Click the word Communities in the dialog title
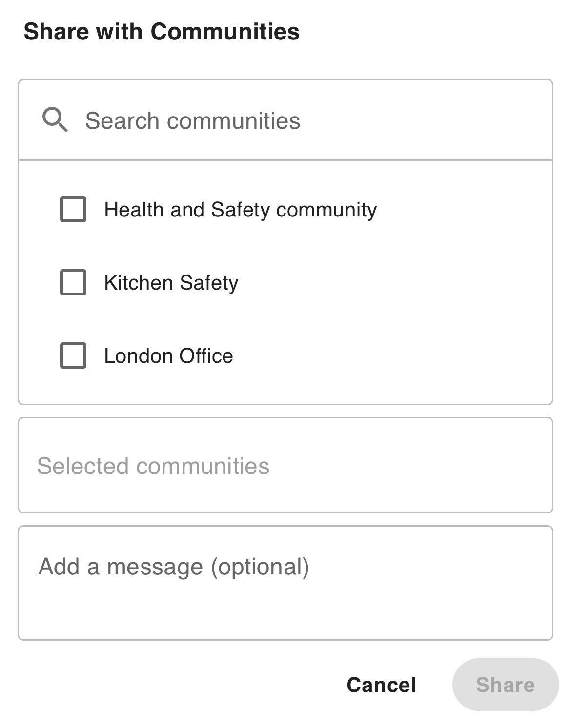This screenshot has width=571, height=728. (225, 32)
